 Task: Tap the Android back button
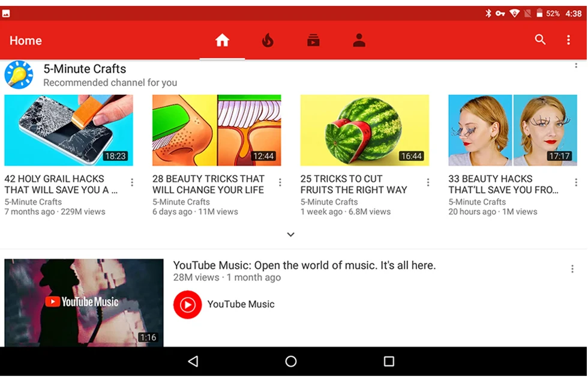(193, 361)
